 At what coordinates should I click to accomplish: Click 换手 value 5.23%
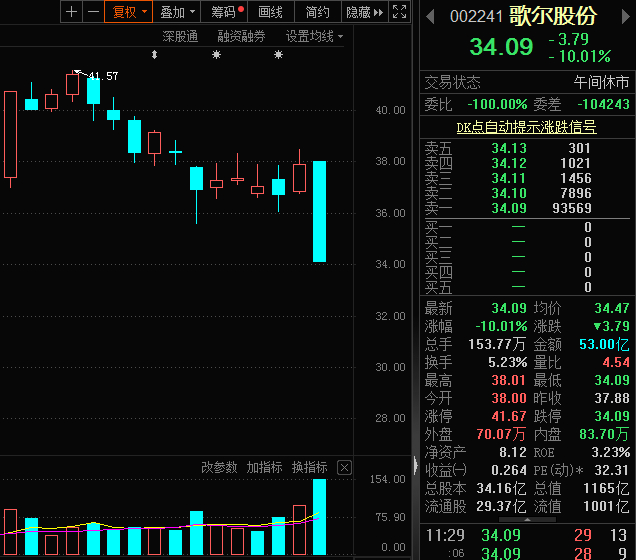coord(508,362)
